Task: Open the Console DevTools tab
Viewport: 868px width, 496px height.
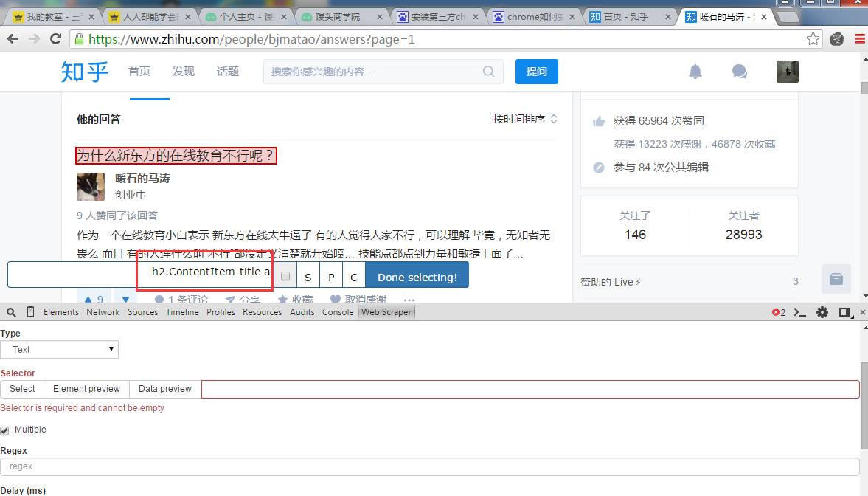Action: (338, 312)
